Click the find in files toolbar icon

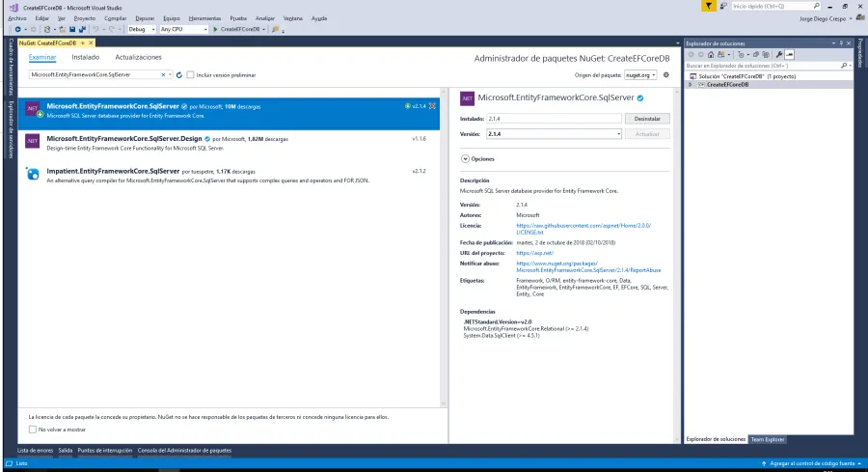coord(275,29)
